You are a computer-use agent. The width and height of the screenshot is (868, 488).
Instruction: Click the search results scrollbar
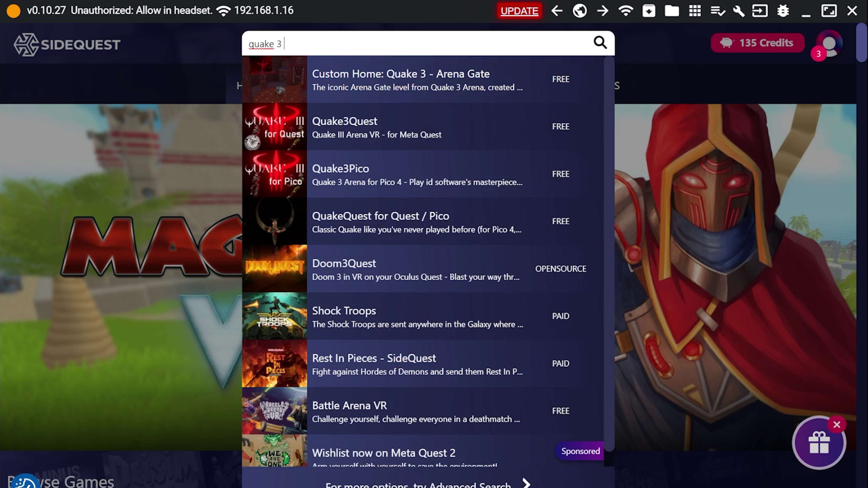point(609,254)
